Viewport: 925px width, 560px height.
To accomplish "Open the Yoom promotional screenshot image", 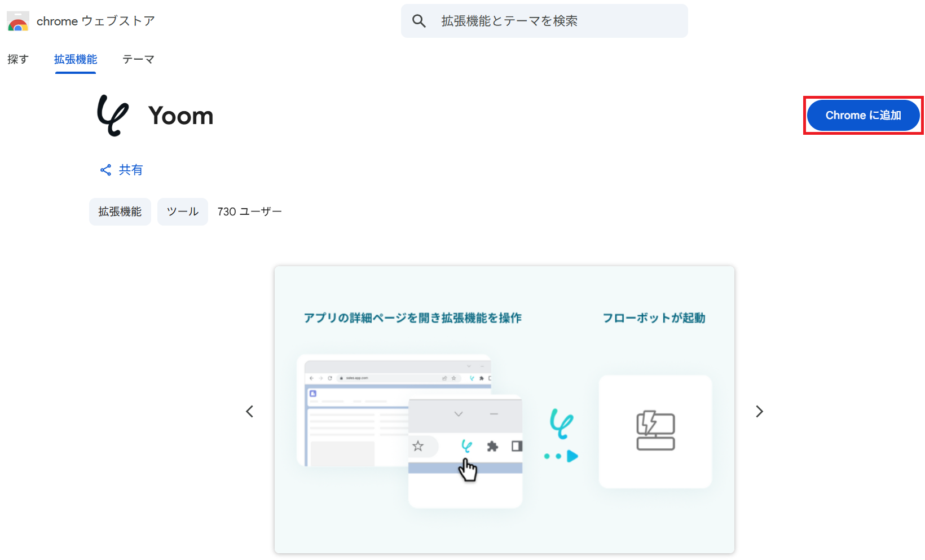I will [x=504, y=410].
